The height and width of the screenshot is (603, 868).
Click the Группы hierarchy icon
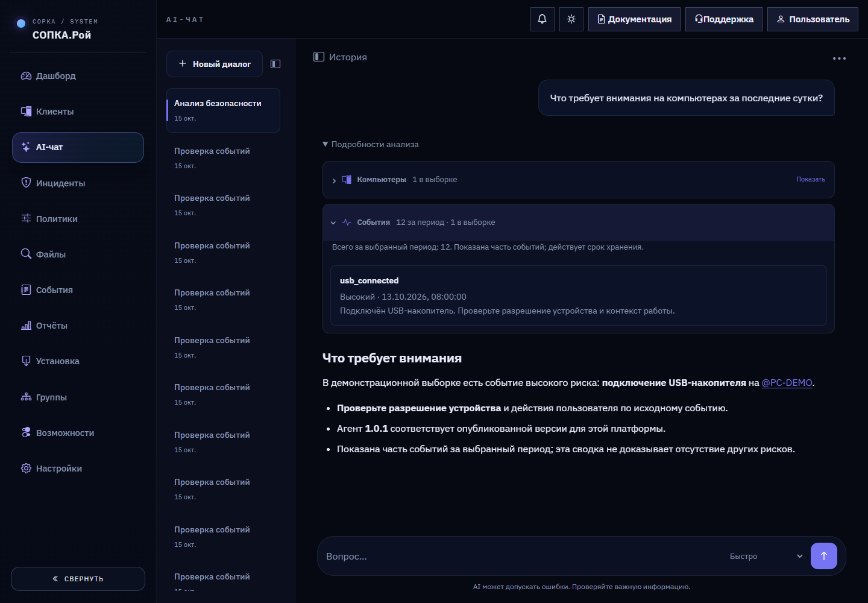pyautogui.click(x=26, y=397)
